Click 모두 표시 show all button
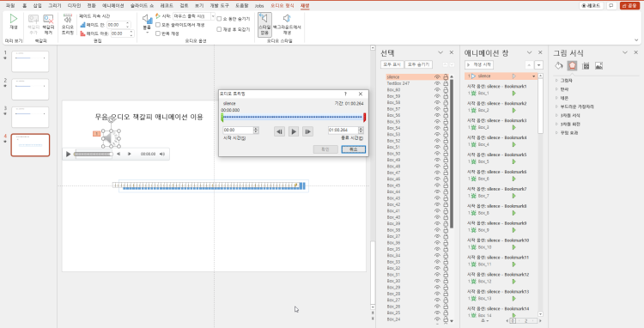Screen dimensions: 644x328 point(392,64)
